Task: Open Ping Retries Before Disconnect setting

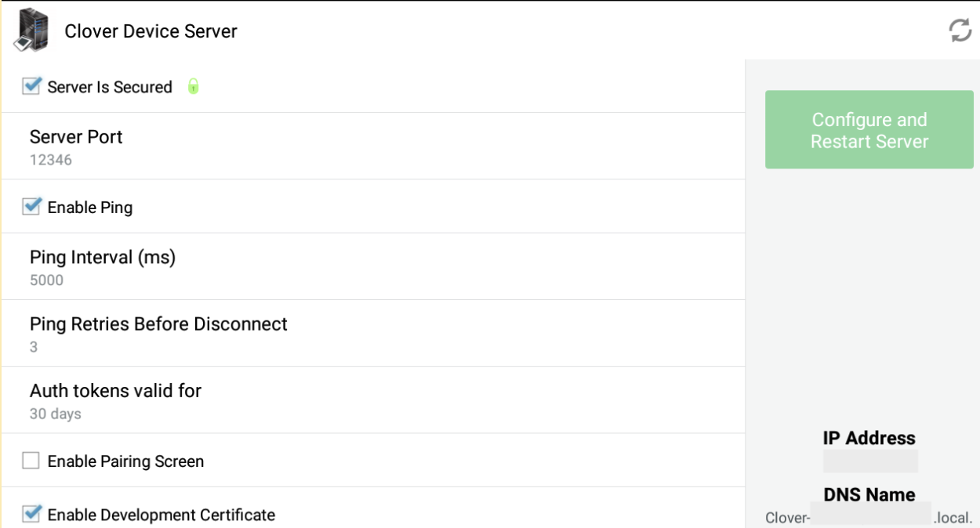Action: point(373,333)
